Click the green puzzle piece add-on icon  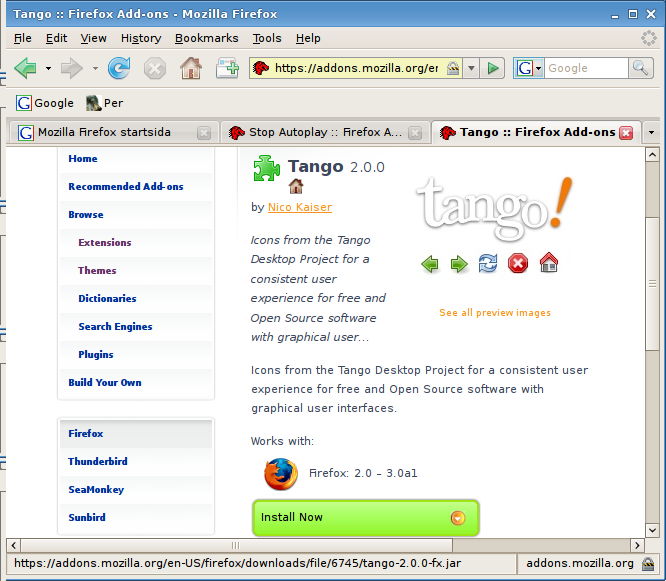click(x=266, y=168)
